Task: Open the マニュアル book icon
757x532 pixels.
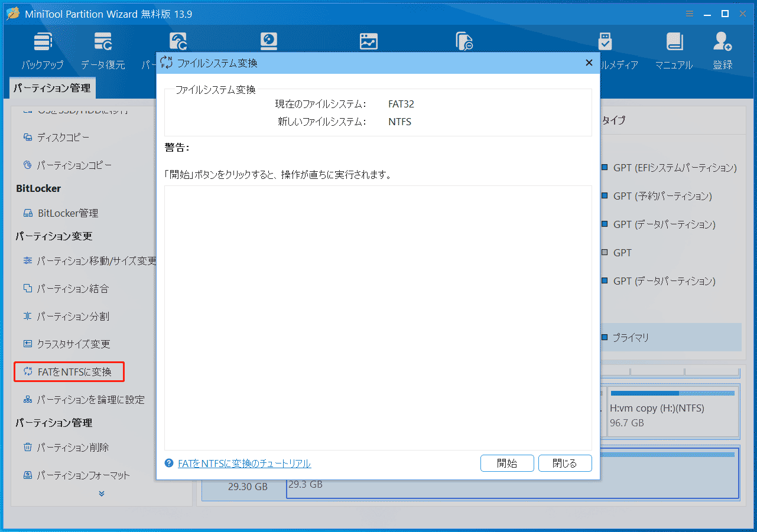Action: tap(674, 51)
